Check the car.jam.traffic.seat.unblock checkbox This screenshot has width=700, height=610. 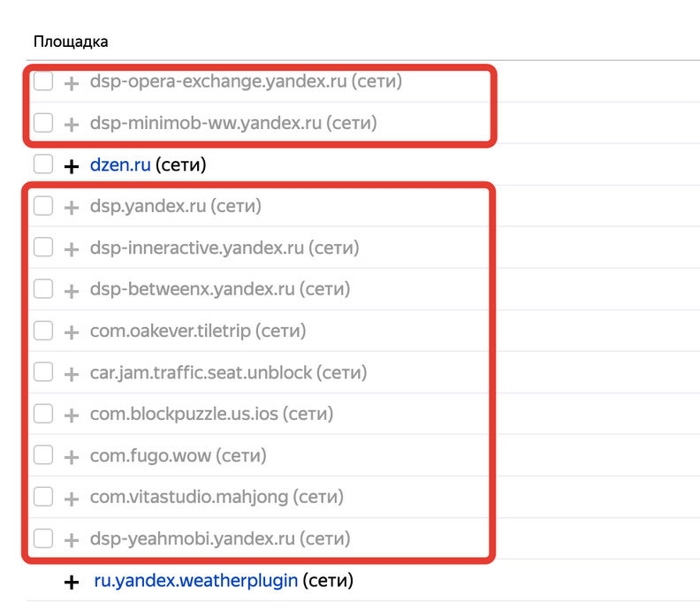point(43,372)
